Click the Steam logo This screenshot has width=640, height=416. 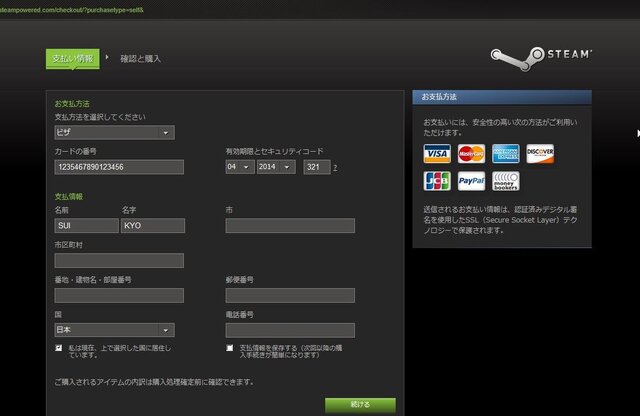click(x=541, y=56)
